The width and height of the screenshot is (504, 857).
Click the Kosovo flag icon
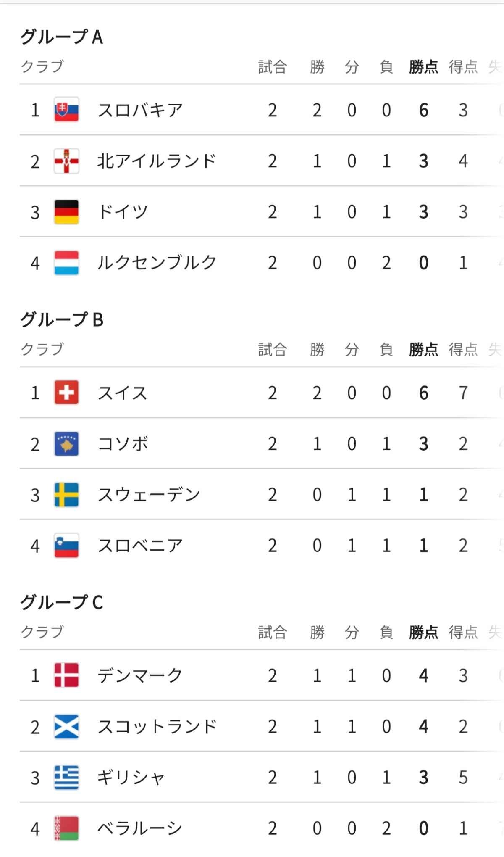pos(66,444)
